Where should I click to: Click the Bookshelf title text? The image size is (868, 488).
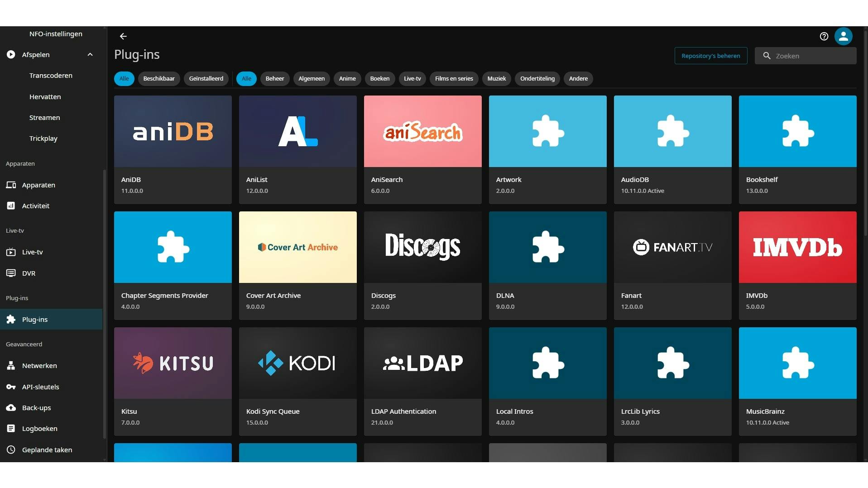tap(762, 180)
